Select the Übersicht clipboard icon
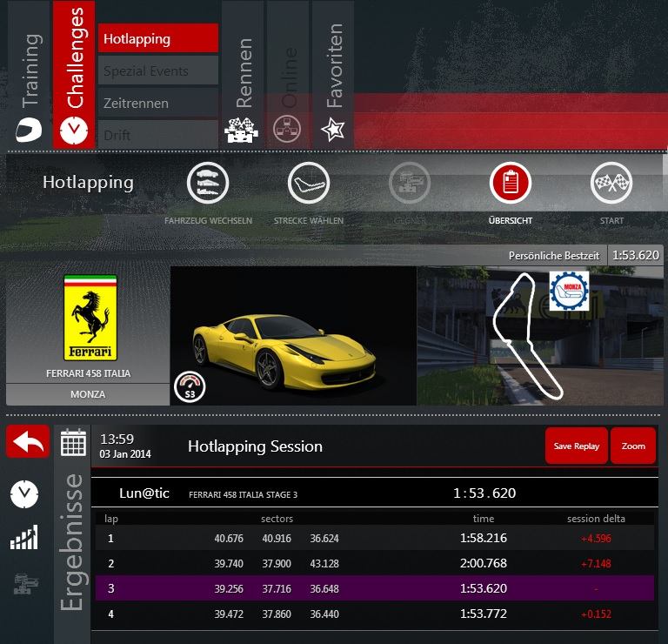Screen dimensions: 668x644 [x=511, y=183]
